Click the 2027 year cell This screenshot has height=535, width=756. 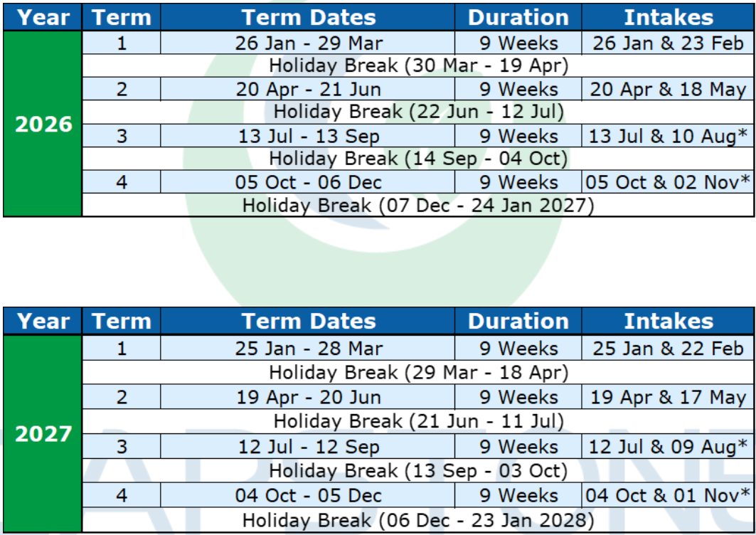point(43,433)
